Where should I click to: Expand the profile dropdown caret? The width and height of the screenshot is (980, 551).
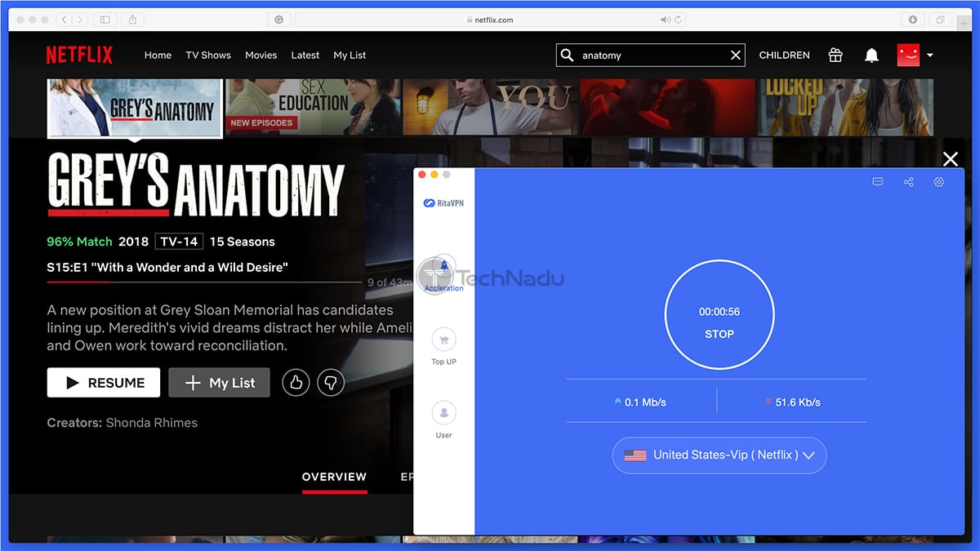coord(930,56)
